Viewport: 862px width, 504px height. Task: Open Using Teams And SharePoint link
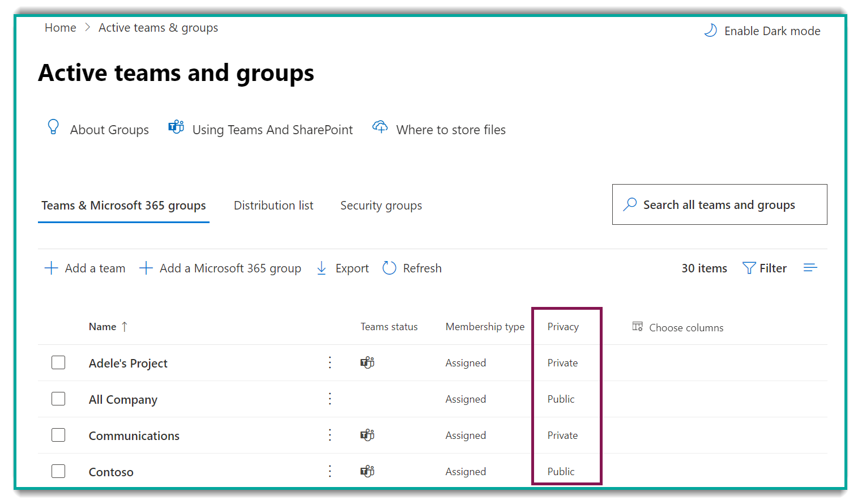coord(272,130)
